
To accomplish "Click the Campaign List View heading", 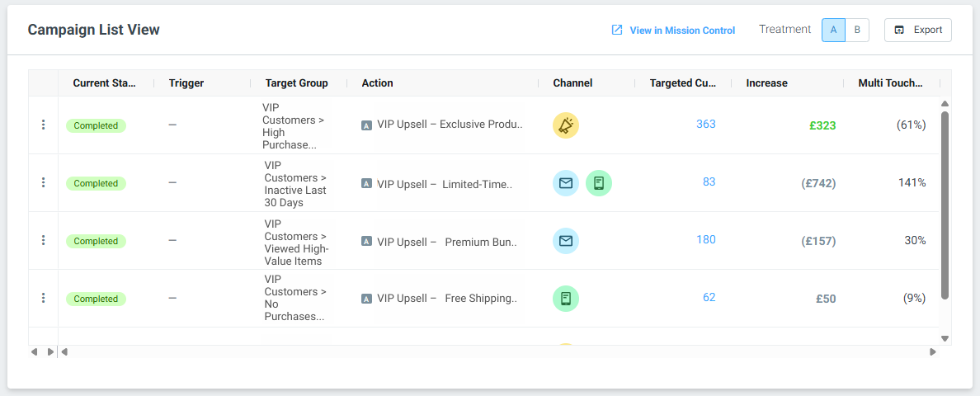I will point(94,30).
